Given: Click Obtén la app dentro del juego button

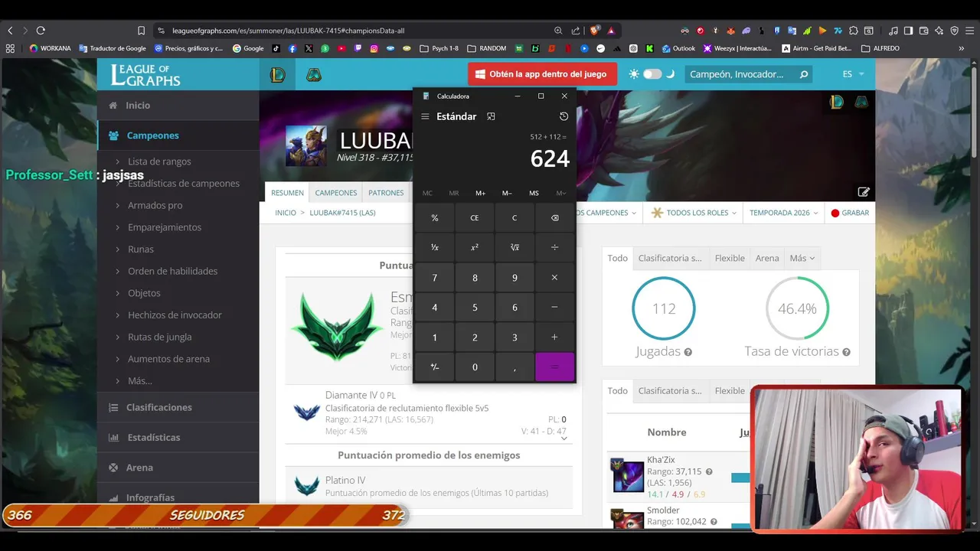Looking at the screenshot, I should click(543, 74).
